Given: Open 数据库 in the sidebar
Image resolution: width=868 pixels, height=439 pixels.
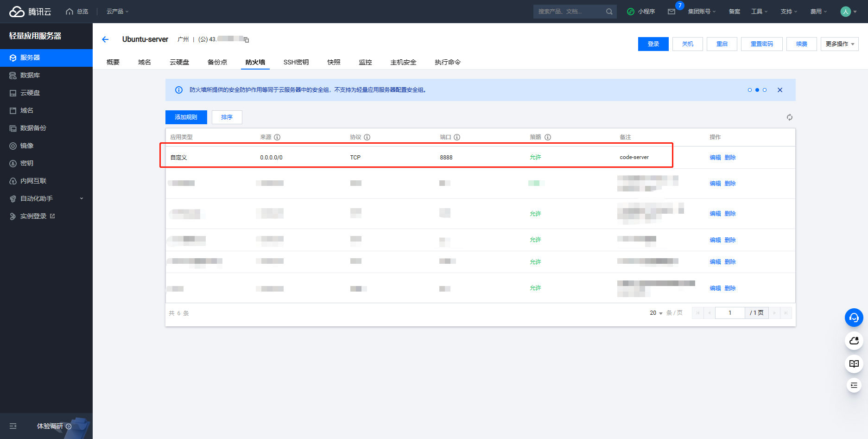Looking at the screenshot, I should 46,75.
